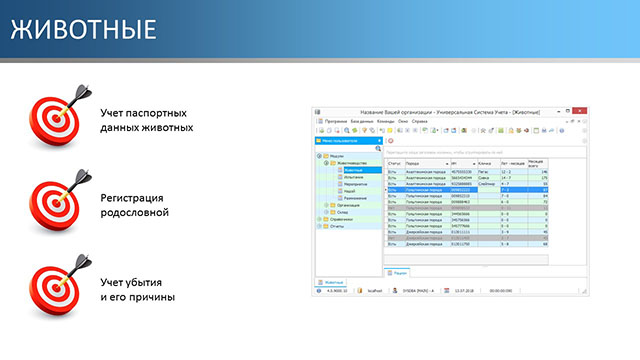Select first row with nickname Пегас
The image size is (640, 360).
(x=466, y=172)
